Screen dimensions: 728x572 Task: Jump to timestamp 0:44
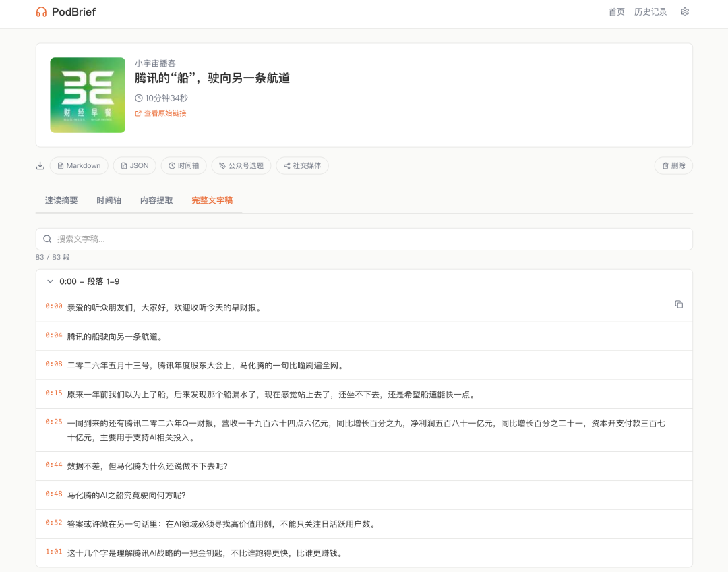(x=54, y=465)
